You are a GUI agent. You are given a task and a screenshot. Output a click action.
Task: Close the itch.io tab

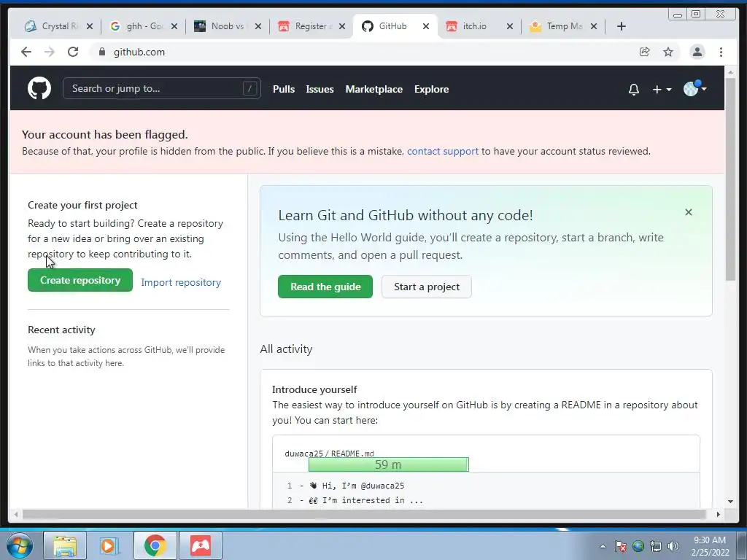click(510, 26)
